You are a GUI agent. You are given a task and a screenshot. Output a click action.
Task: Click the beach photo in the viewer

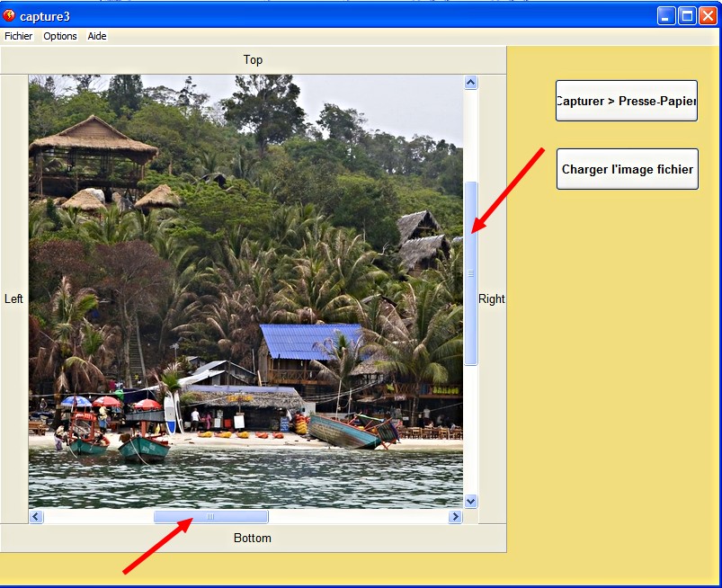pyautogui.click(x=245, y=291)
